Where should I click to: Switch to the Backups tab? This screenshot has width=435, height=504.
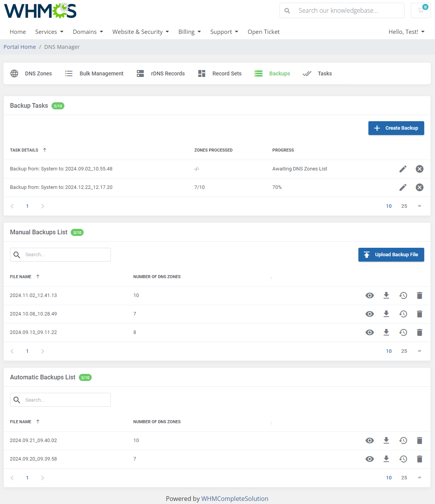tap(279, 73)
